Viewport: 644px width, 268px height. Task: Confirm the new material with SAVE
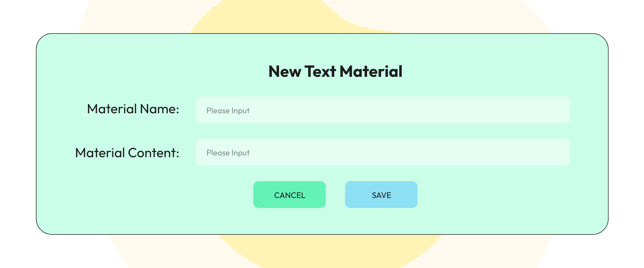pos(381,194)
